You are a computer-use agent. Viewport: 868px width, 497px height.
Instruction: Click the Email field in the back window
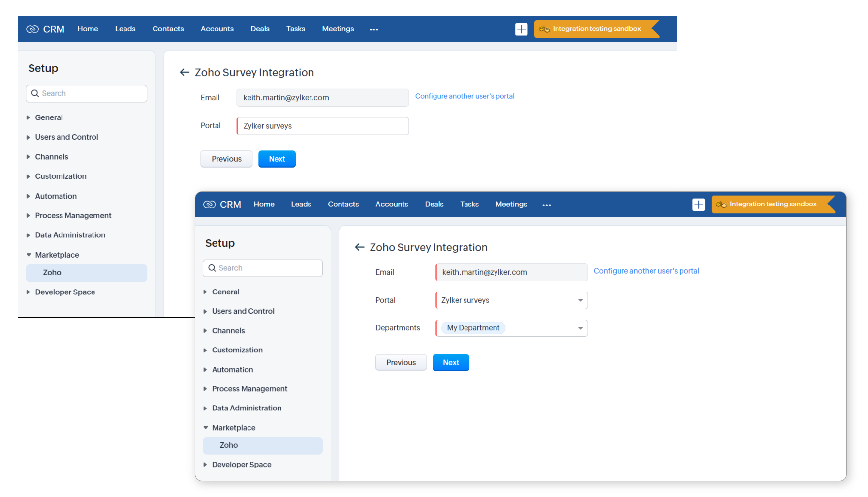pyautogui.click(x=323, y=98)
